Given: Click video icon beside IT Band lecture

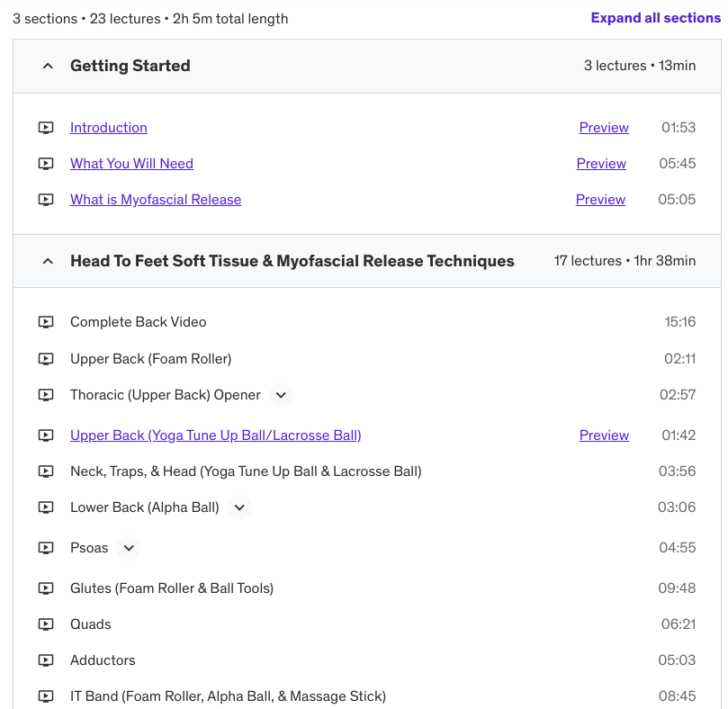Looking at the screenshot, I should click(46, 696).
